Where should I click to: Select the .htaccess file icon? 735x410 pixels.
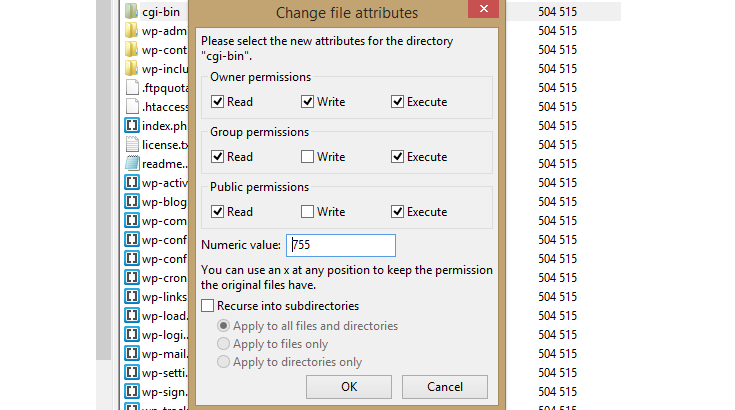pyautogui.click(x=131, y=107)
